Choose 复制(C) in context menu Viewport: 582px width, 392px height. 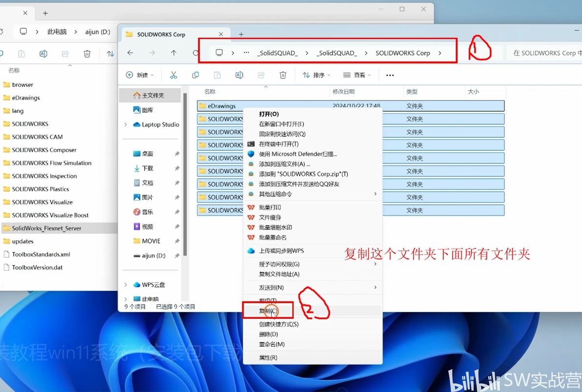(312, 310)
